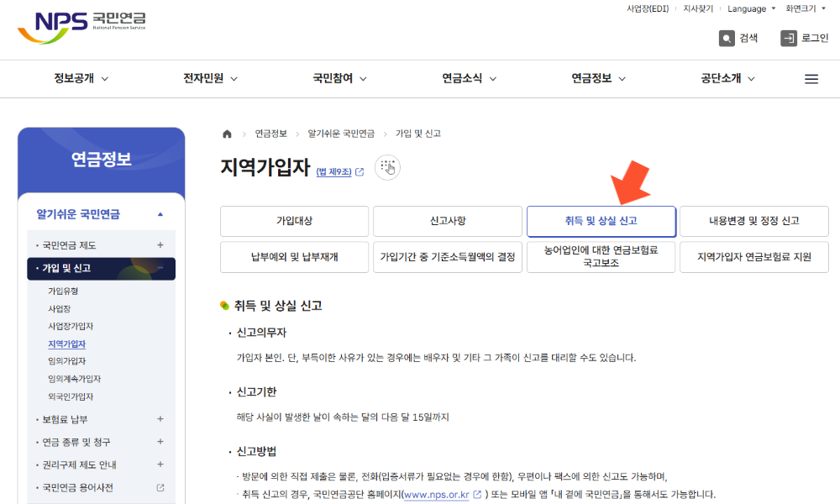Click the 지사찾기 link at the top
Viewport: 840px width, 504px height.
697,8
